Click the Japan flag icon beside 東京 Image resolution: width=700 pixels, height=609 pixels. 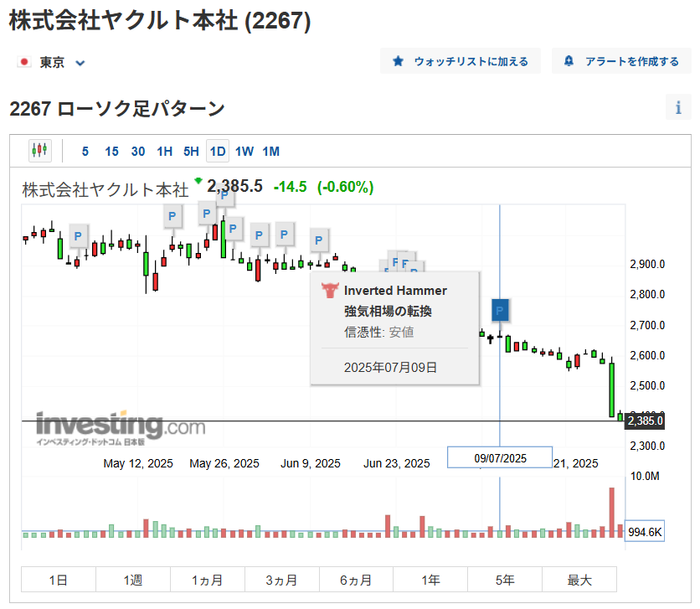point(24,62)
